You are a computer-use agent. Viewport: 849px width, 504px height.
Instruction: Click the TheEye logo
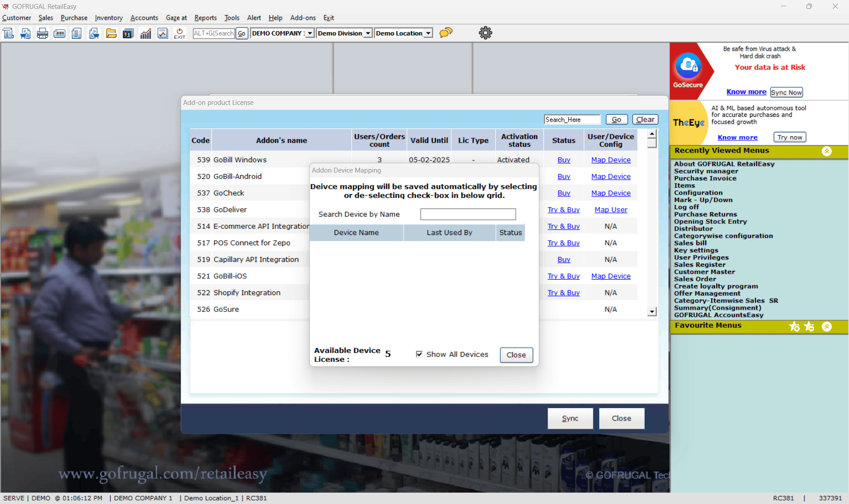(688, 123)
